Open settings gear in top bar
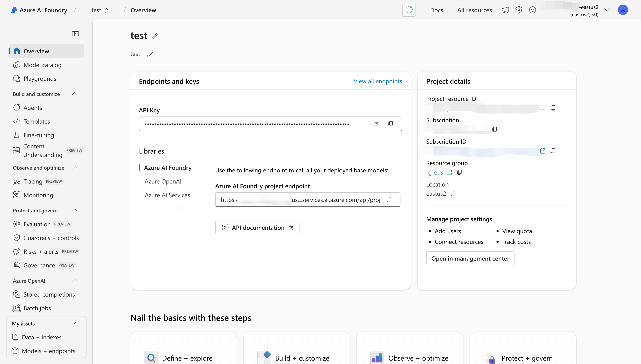Screen dimensions: 641x364 tap(519, 10)
